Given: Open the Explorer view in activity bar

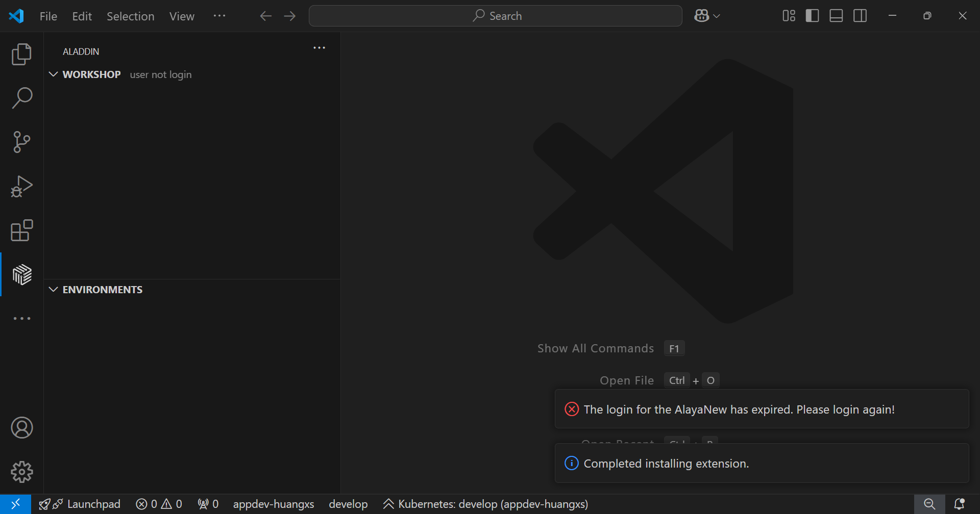Looking at the screenshot, I should tap(21, 54).
